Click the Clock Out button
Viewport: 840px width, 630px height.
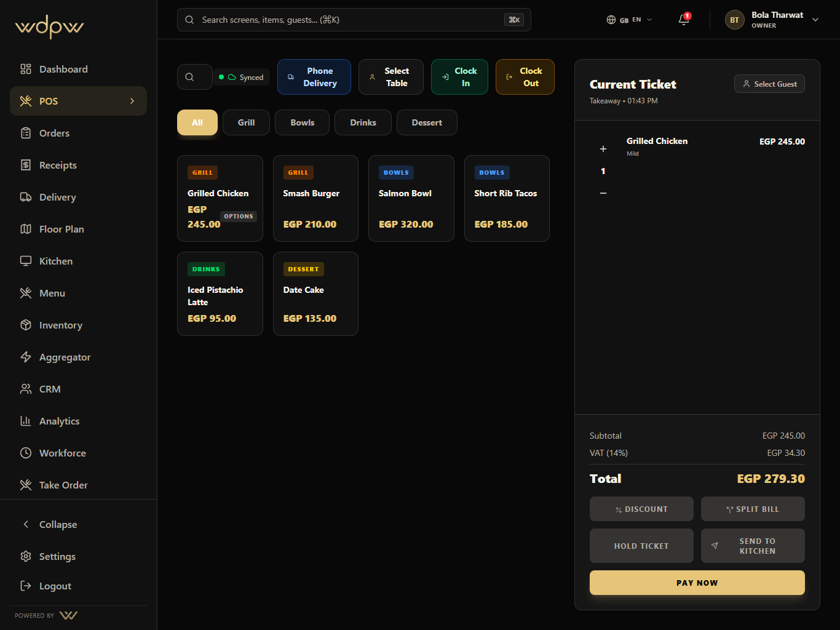(525, 77)
